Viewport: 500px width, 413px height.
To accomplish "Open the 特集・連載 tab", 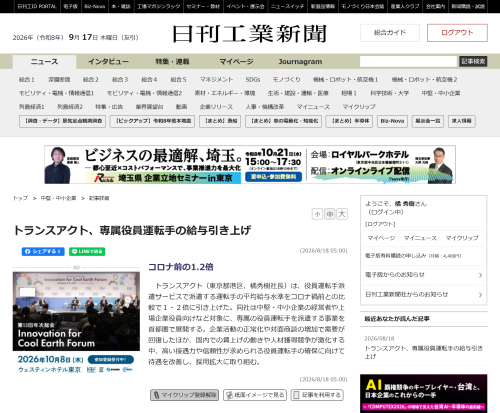I will (172, 62).
